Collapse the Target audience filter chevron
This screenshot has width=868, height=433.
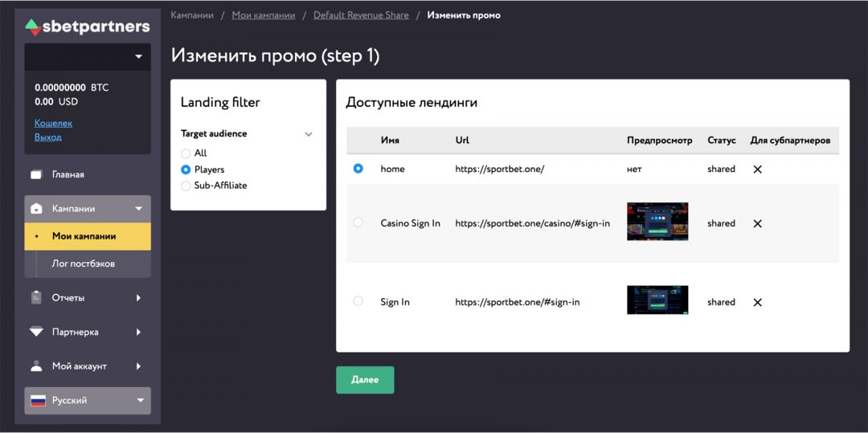[x=309, y=134]
